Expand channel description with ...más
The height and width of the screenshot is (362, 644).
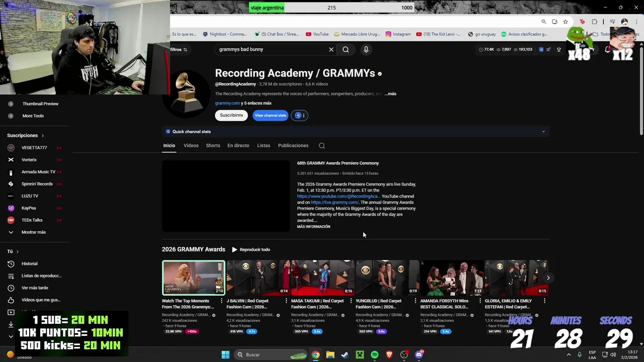(x=390, y=94)
